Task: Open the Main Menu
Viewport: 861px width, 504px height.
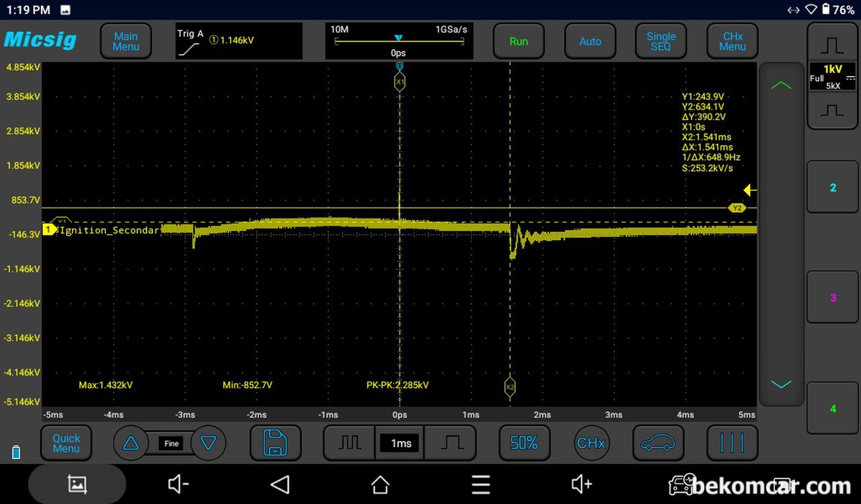Action: pos(126,42)
